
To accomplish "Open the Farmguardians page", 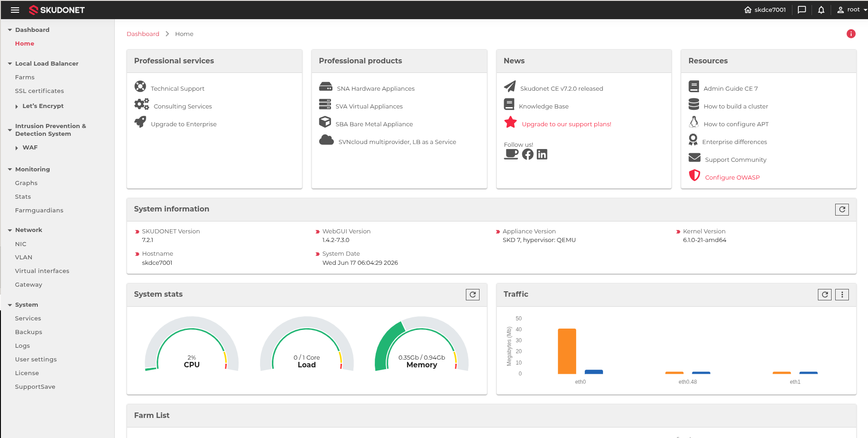I will coord(39,210).
